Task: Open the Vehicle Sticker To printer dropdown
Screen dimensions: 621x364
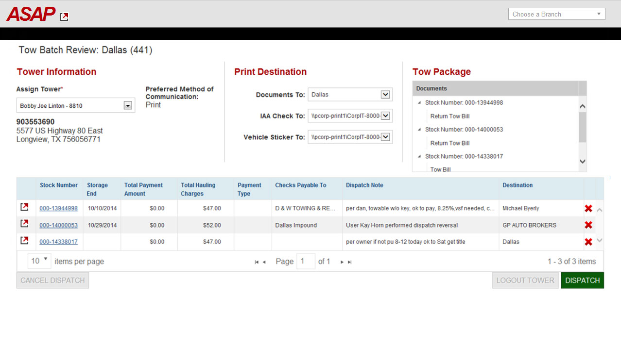Action: pyautogui.click(x=385, y=137)
